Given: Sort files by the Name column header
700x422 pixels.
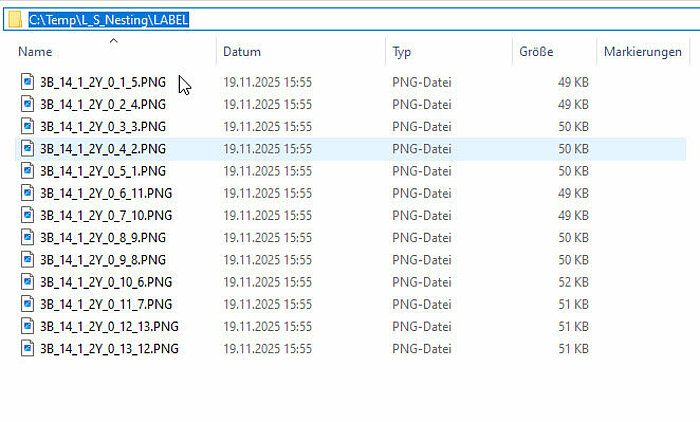Looking at the screenshot, I should 35,51.
